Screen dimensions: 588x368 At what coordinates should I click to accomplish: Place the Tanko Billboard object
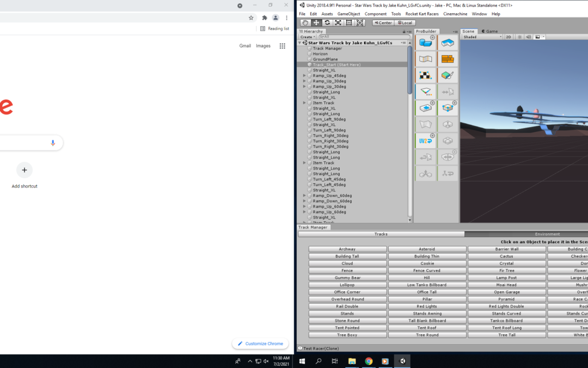[x=507, y=321]
